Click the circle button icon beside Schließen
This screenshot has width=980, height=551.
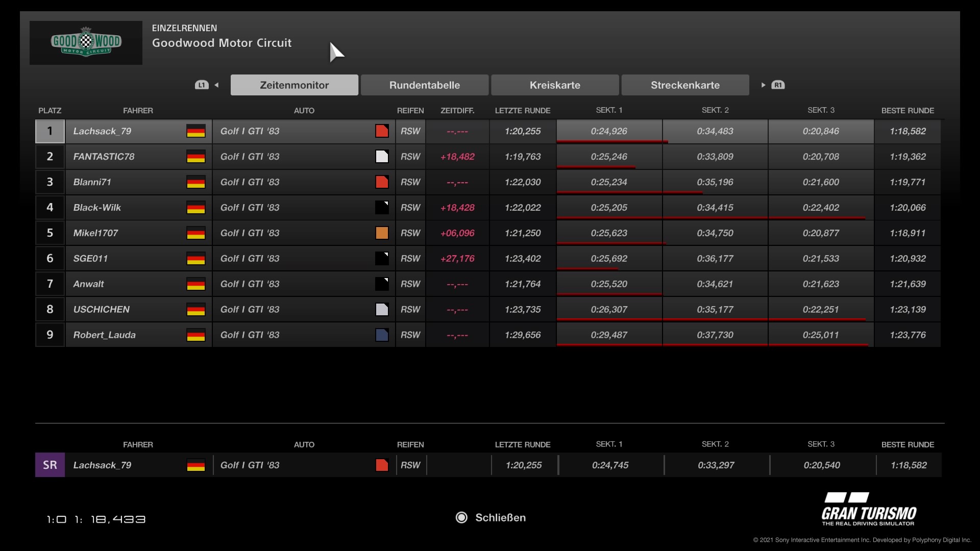461,517
